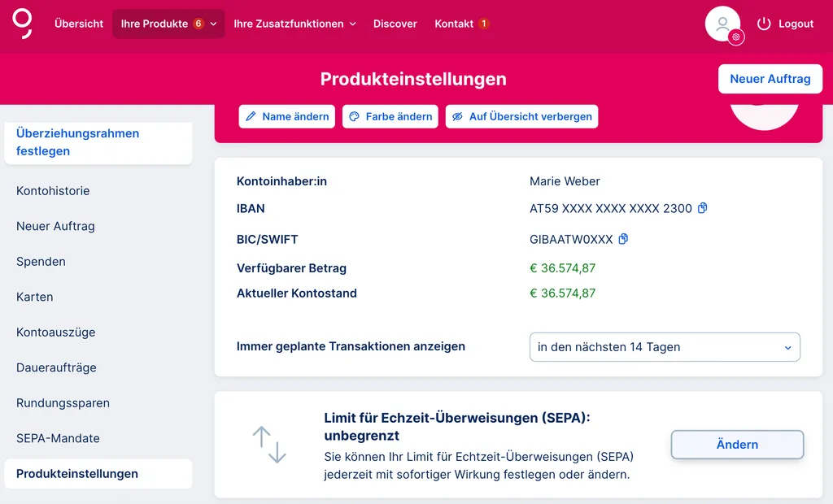The height and width of the screenshot is (504, 833).
Task: Open the Farbe ändern color picker
Action: 390,116
